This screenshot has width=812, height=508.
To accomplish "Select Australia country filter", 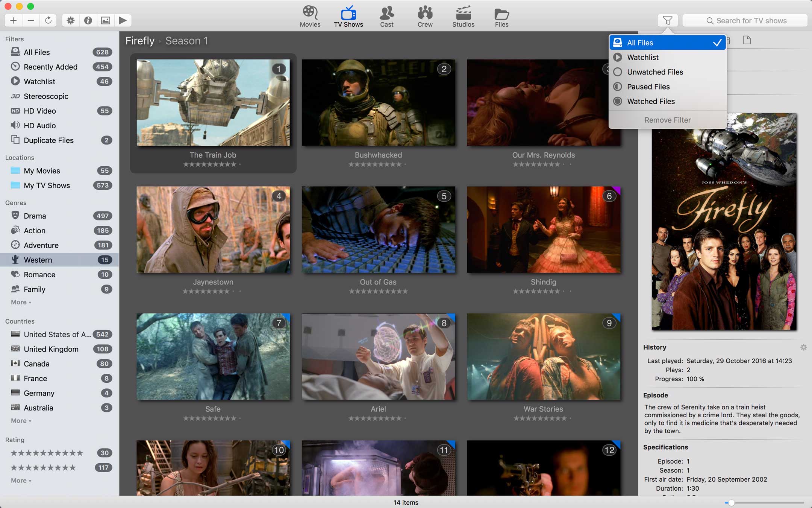I will (59, 408).
